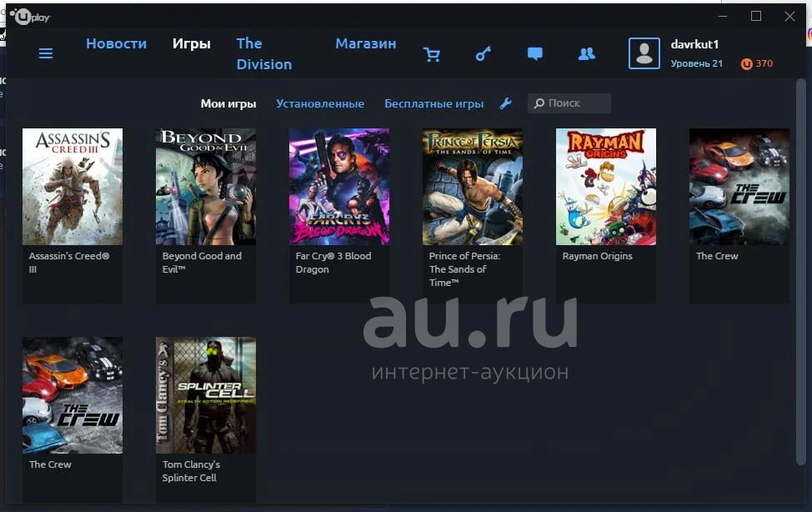Click the "Rayman Origins" title text

(598, 256)
